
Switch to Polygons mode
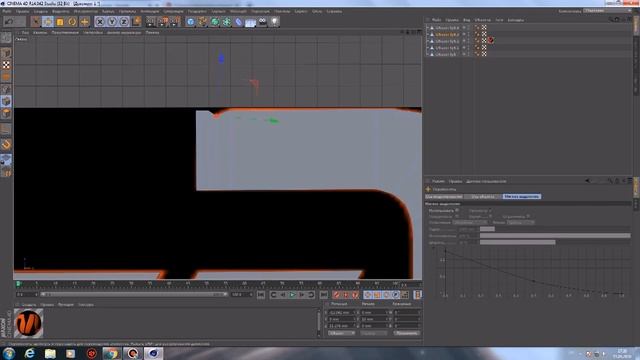6,113
